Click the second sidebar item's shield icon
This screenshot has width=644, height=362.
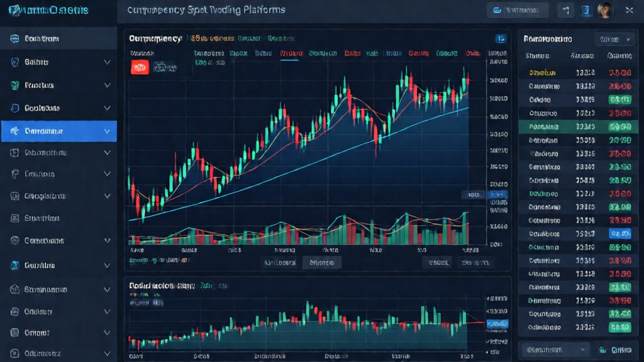pos(15,62)
